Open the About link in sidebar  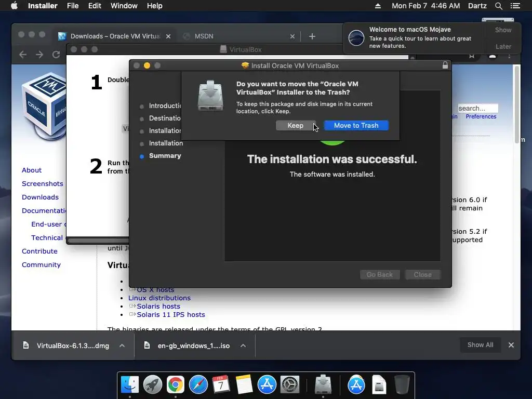(x=32, y=170)
